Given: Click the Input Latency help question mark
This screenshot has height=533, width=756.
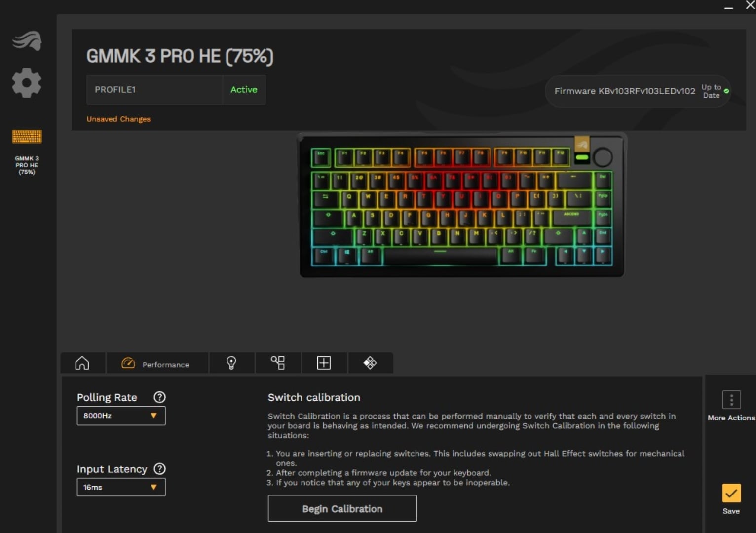Looking at the screenshot, I should coord(159,469).
